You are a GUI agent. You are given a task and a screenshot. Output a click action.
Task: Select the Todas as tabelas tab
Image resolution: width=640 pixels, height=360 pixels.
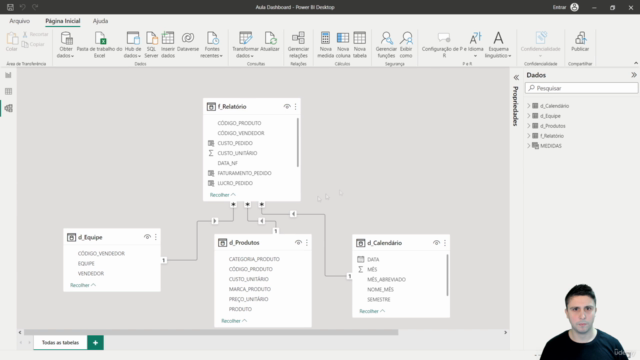click(x=60, y=342)
